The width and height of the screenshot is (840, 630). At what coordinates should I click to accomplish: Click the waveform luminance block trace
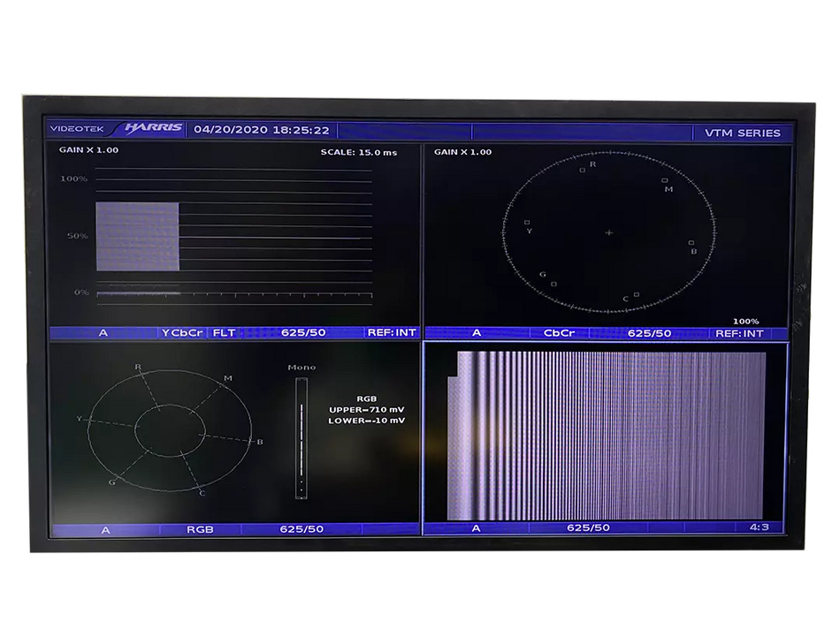[x=138, y=237]
